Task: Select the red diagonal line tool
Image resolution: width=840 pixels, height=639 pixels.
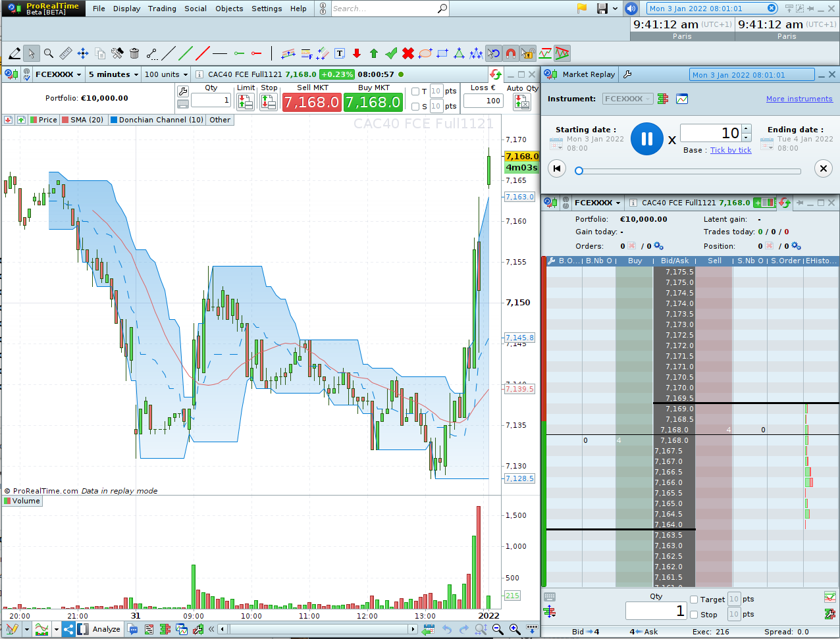Action: tap(203, 53)
